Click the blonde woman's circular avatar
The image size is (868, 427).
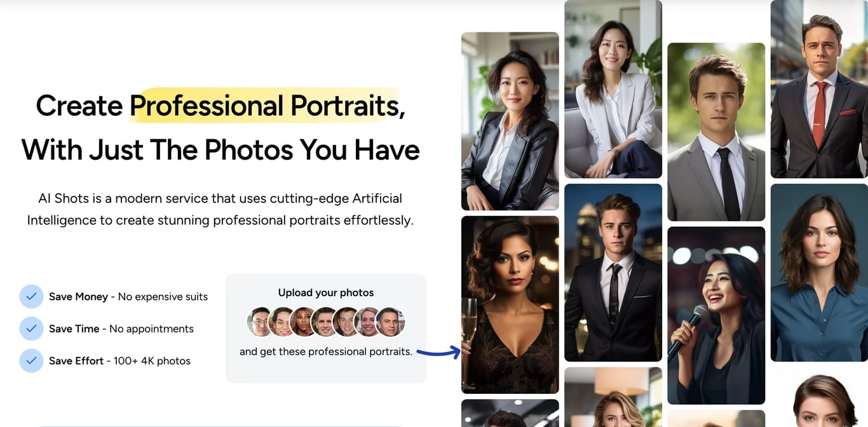pos(368,322)
